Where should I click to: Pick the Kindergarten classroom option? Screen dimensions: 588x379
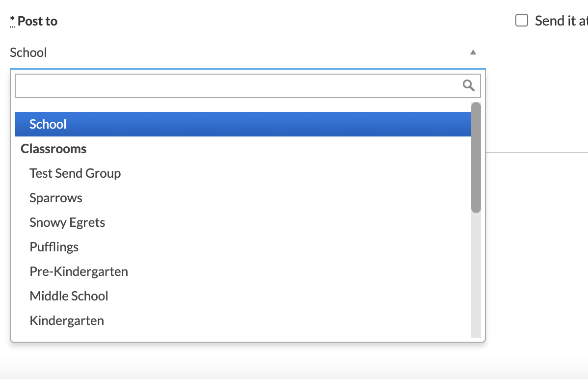(243, 321)
